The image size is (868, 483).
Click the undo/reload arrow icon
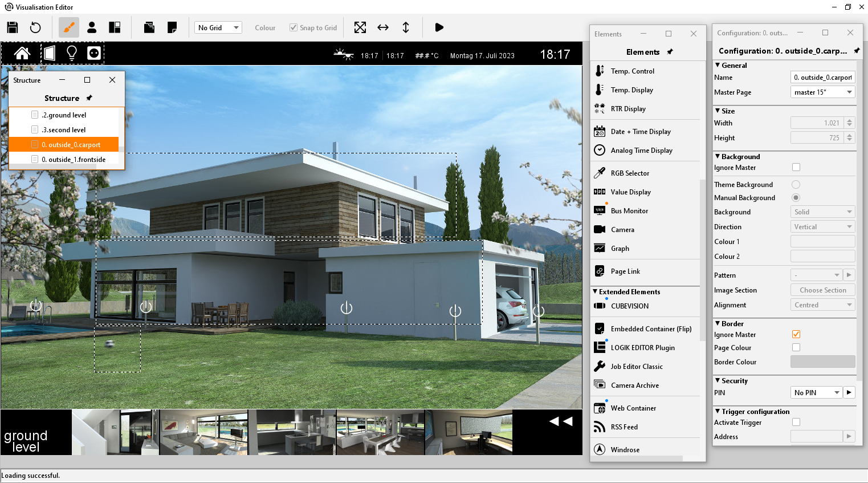[35, 27]
